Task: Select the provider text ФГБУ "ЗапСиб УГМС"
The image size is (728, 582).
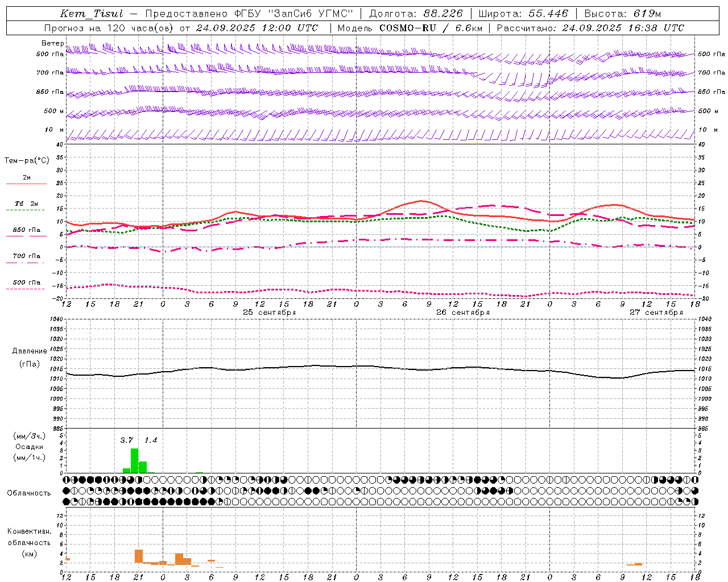Action: [x=293, y=14]
